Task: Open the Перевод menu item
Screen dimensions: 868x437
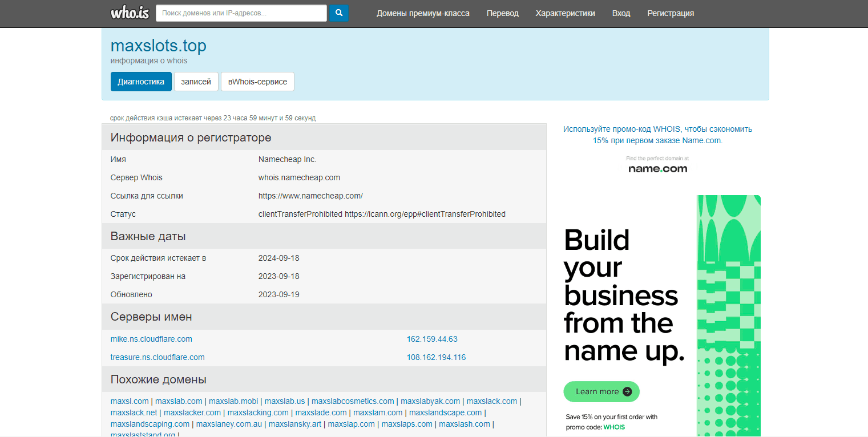Action: coord(502,13)
